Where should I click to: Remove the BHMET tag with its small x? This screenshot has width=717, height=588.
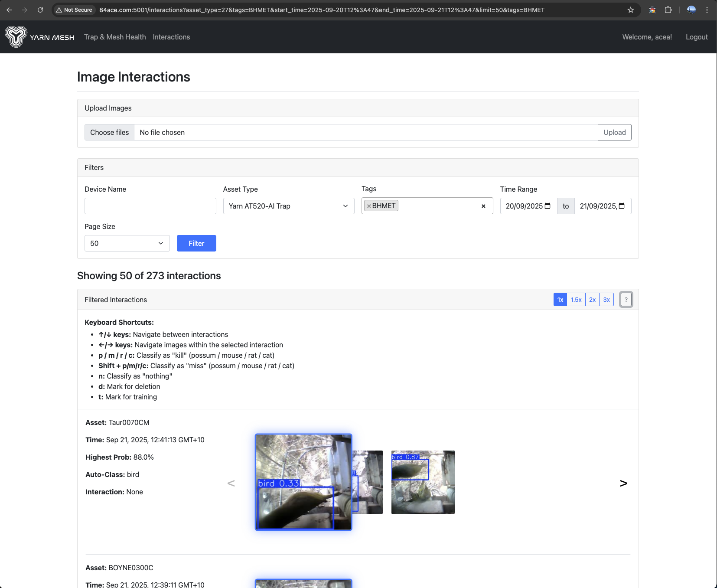369,206
